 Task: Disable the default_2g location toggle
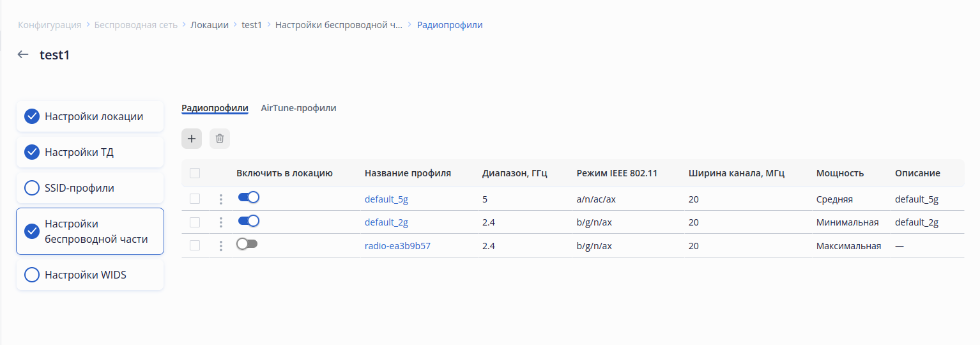[x=249, y=220]
